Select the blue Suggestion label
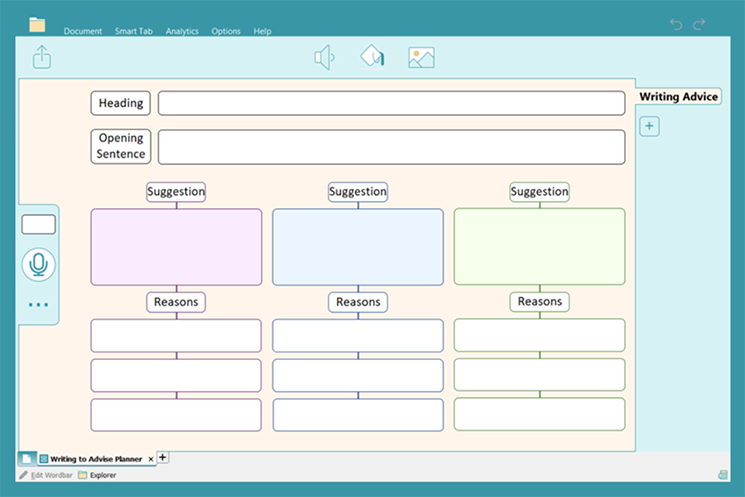745x497 pixels. pos(358,192)
